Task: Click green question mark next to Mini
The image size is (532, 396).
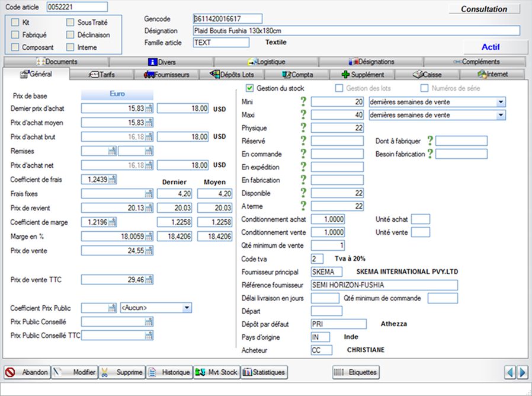Action: [303, 101]
